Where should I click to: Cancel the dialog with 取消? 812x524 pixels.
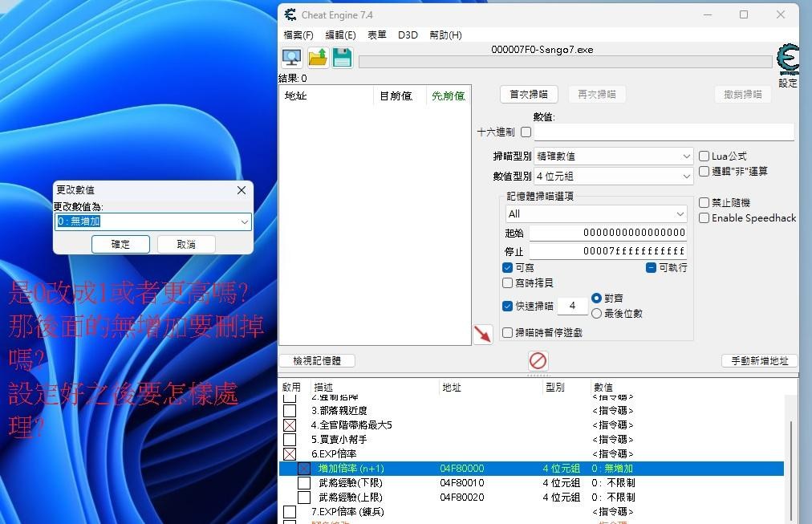coord(186,245)
